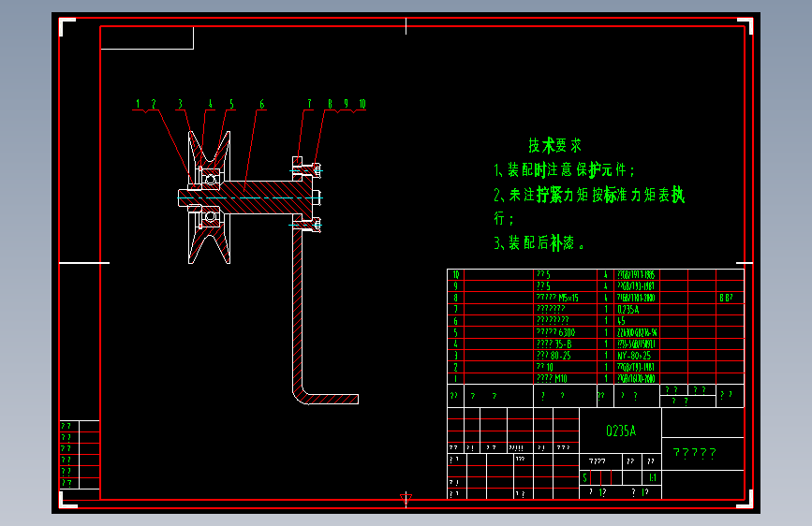Click part balloon number 2 above the drawing
The width and height of the screenshot is (812, 526).
coord(154,104)
